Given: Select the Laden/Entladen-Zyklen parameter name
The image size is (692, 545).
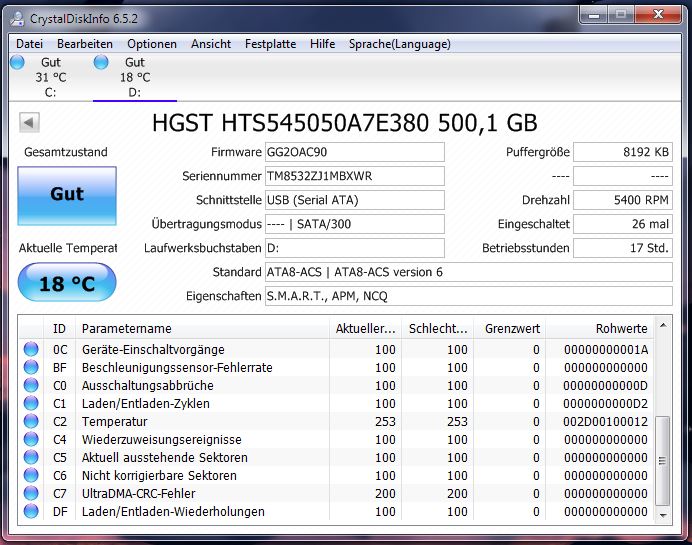Looking at the screenshot, I should click(146, 404).
